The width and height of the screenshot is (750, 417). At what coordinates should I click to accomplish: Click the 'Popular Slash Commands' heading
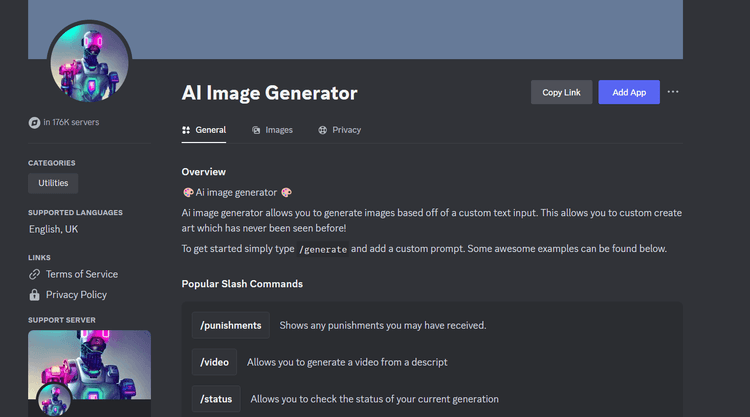[242, 284]
